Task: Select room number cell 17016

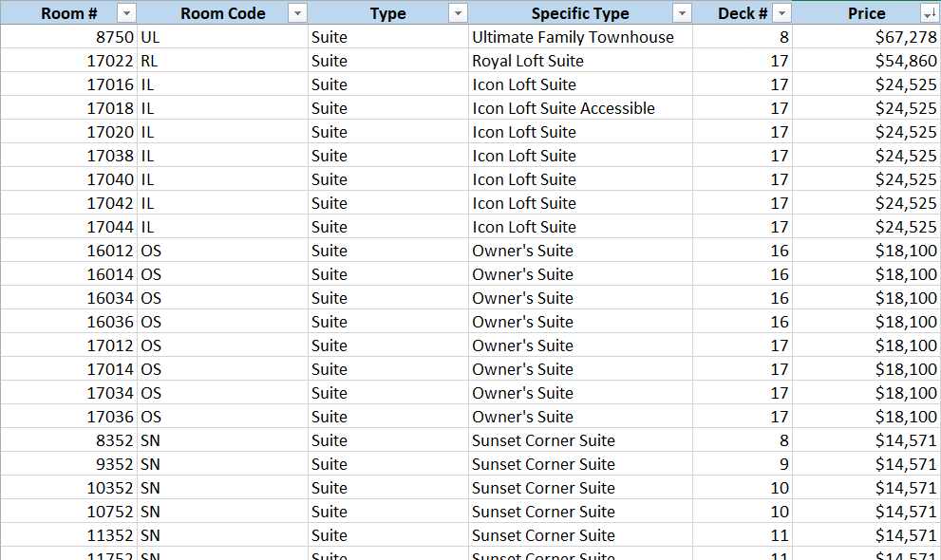Action: pyautogui.click(x=69, y=84)
